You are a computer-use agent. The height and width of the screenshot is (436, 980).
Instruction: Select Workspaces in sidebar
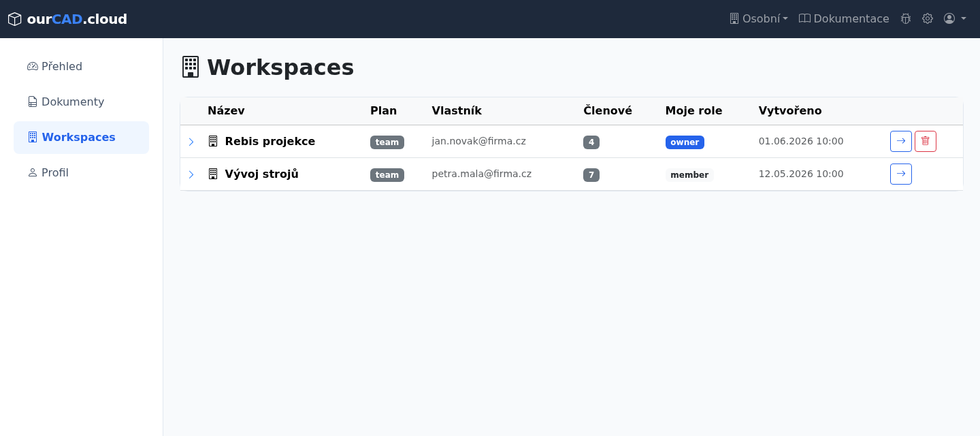pyautogui.click(x=82, y=138)
